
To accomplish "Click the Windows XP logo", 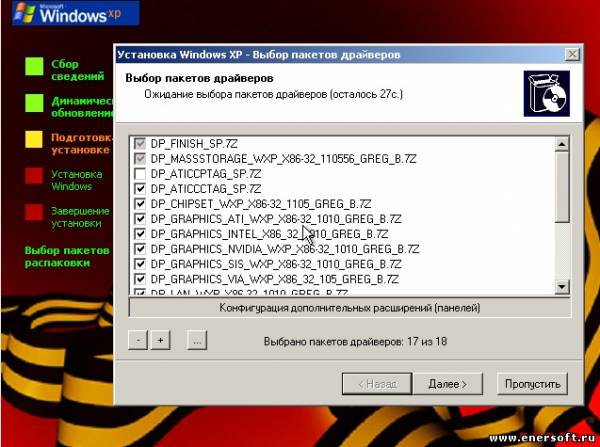I will 75,13.
